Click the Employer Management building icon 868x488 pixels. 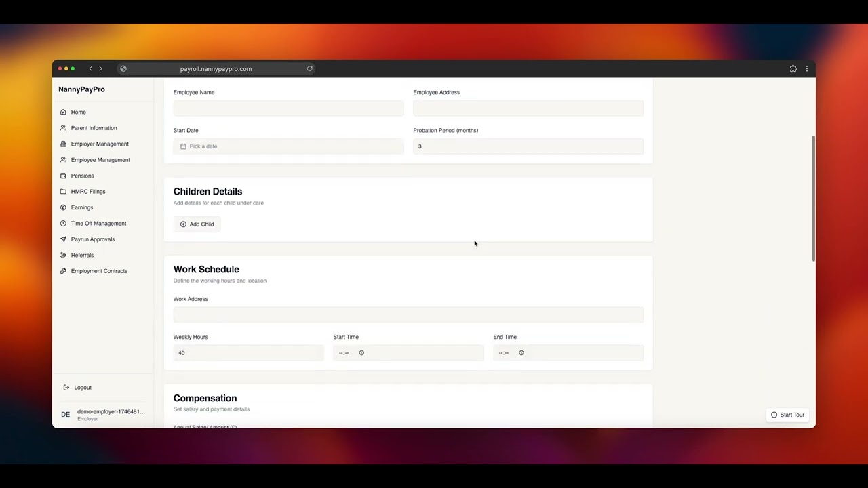[63, 144]
